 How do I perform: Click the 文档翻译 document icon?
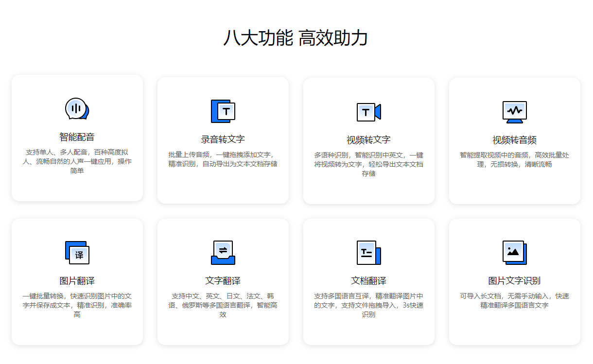pyautogui.click(x=369, y=253)
